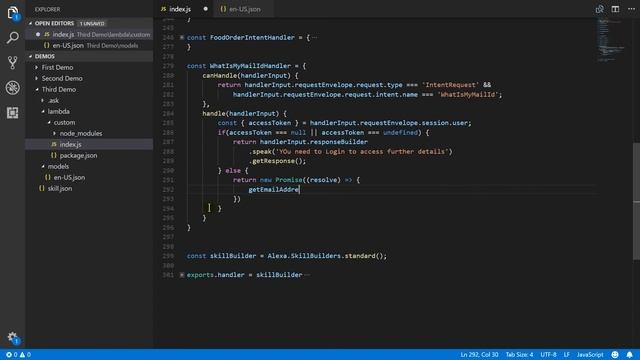640x360 pixels.
Task: Open package.json from the file tree
Action: pyautogui.click(x=89, y=155)
